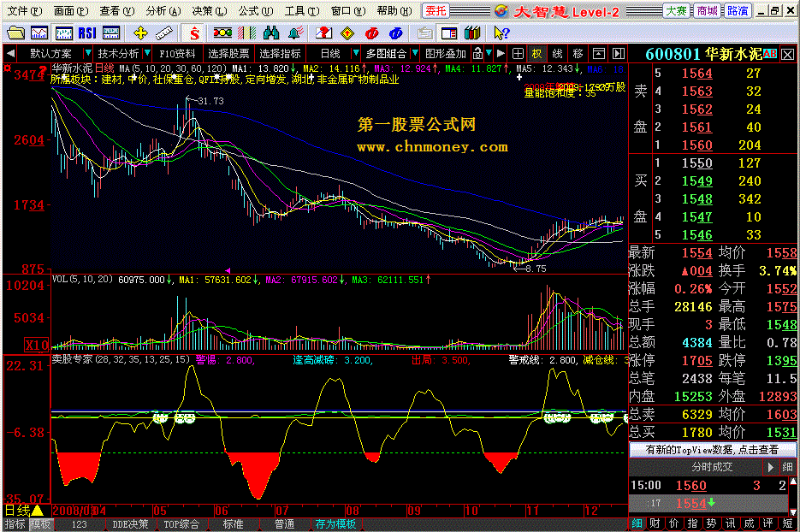
Task: Open the 分析(A) menu
Action: [x=163, y=11]
